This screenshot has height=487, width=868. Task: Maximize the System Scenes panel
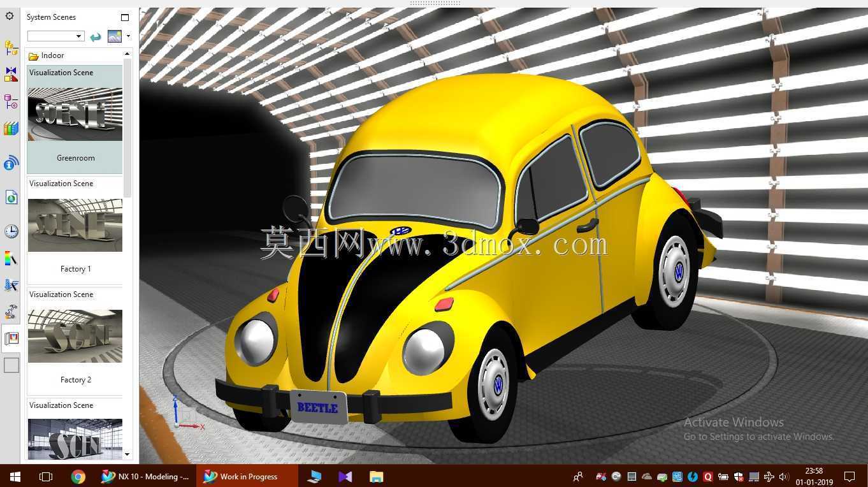pos(125,17)
